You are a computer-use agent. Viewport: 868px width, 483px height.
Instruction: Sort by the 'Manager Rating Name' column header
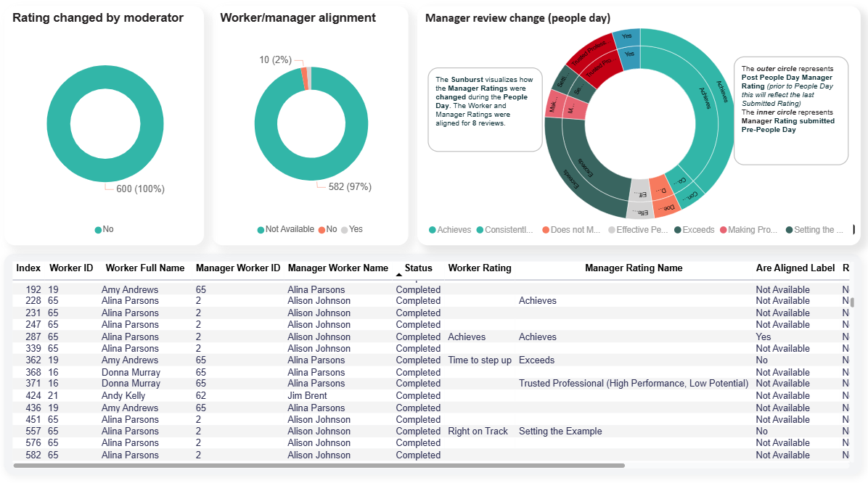(633, 268)
